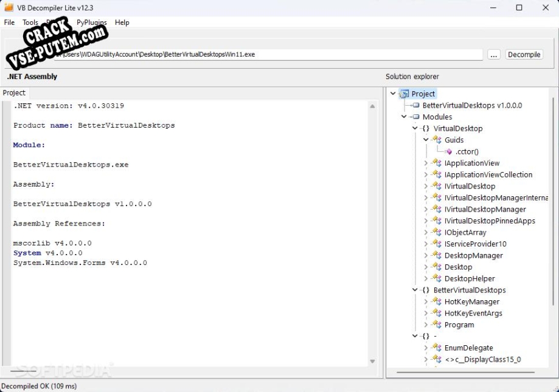Click the DesktopHelper class icon
This screenshot has width=559, height=392.
[x=437, y=278]
